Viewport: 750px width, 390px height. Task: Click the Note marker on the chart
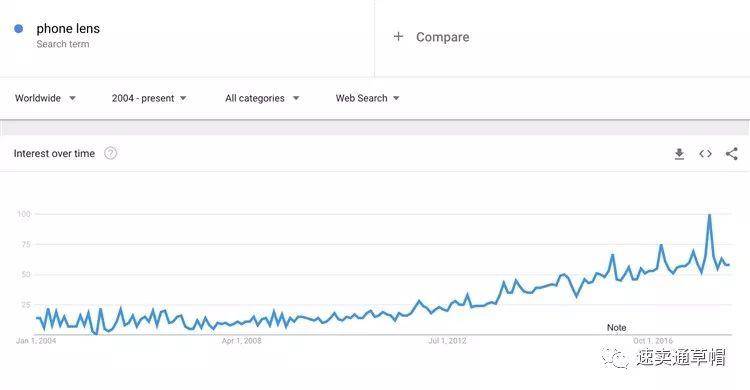coord(616,328)
